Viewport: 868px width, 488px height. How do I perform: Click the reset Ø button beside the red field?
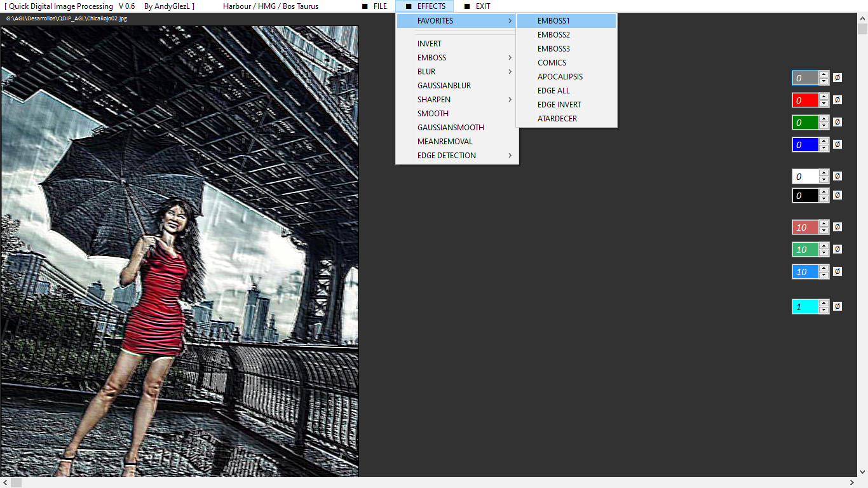point(837,100)
